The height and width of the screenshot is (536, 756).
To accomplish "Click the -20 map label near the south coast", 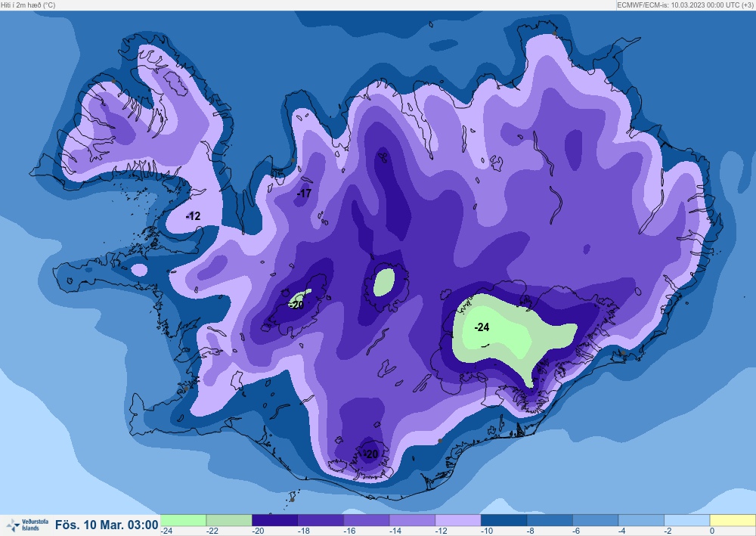I will click(370, 454).
